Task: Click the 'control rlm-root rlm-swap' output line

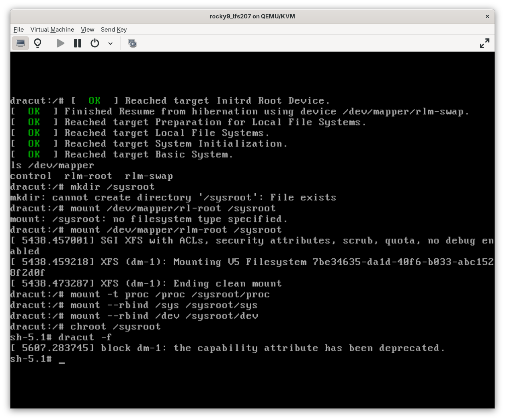Action: 91,176
